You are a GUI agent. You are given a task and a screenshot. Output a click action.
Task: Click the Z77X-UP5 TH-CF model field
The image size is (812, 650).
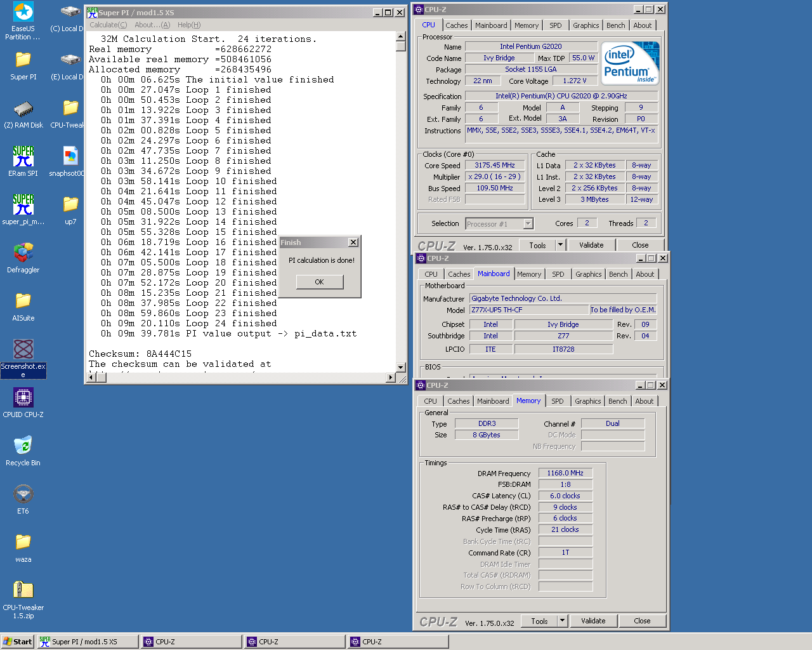click(x=529, y=310)
